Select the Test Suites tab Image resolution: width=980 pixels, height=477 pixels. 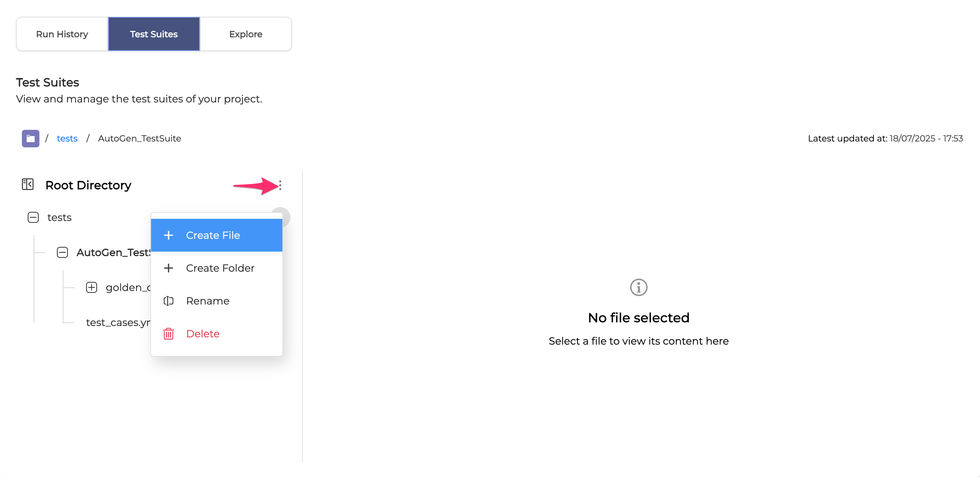point(154,34)
